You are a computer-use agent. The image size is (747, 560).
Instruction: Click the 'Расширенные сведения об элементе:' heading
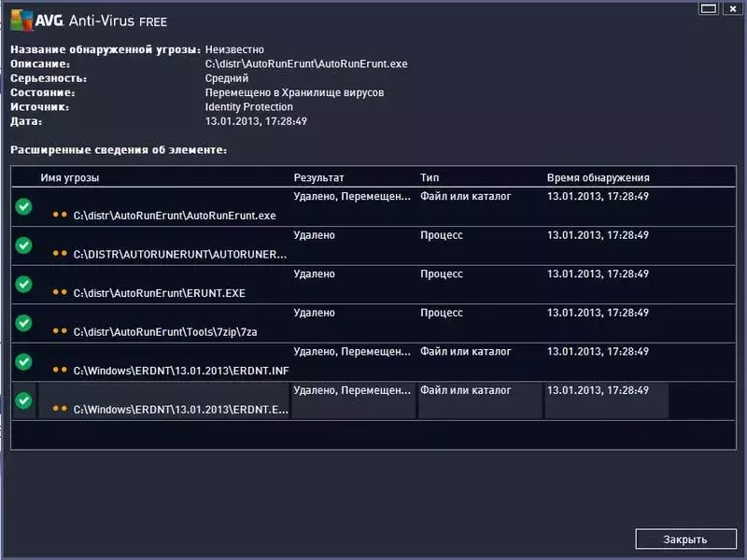point(119,150)
